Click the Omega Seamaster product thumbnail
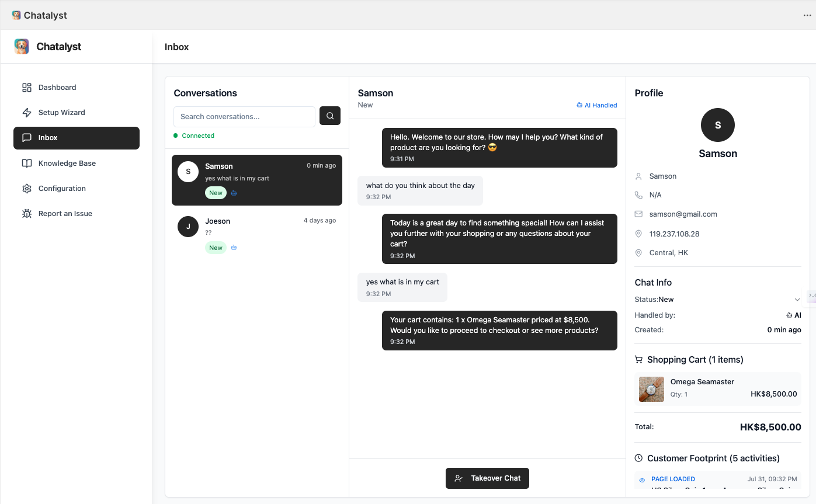This screenshot has width=816, height=504. coord(651,389)
